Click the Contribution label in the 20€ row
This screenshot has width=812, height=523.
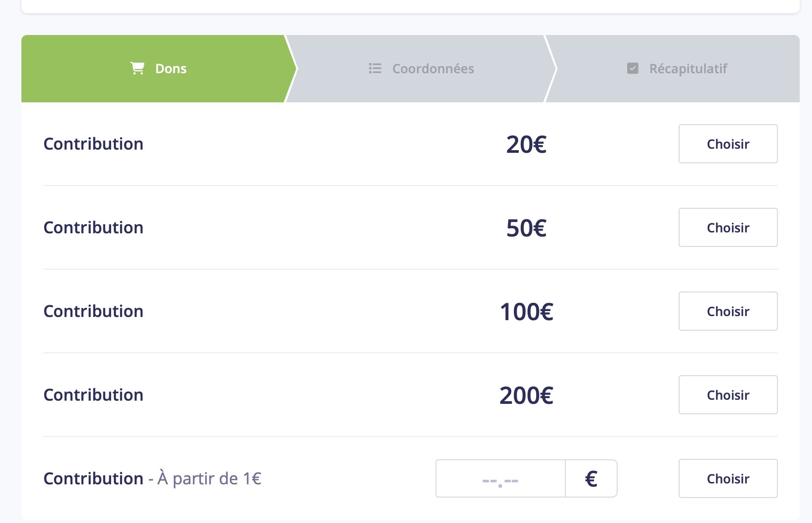coord(93,144)
